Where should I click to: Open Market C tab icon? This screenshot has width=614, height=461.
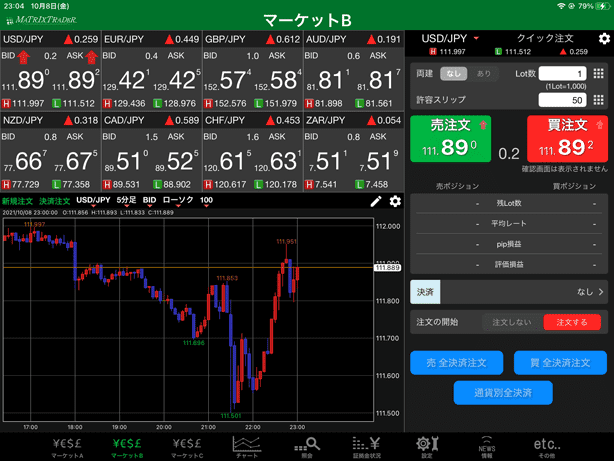click(187, 448)
